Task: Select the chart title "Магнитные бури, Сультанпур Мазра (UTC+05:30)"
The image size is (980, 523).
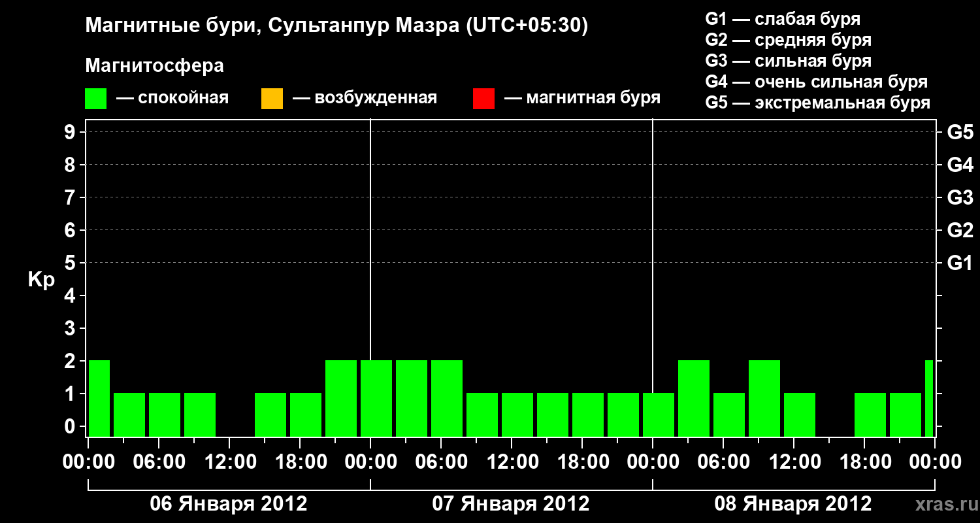Action: tap(337, 26)
